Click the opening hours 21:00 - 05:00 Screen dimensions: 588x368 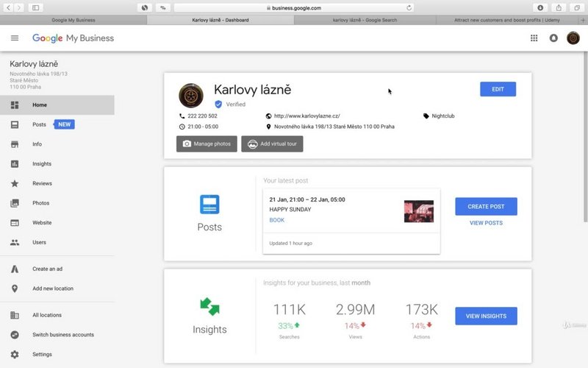203,127
